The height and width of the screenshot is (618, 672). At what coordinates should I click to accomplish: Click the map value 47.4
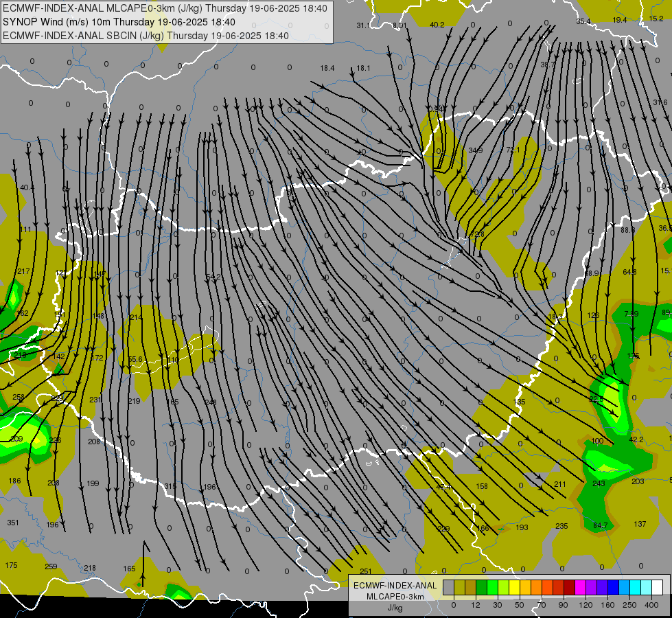[443, 488]
